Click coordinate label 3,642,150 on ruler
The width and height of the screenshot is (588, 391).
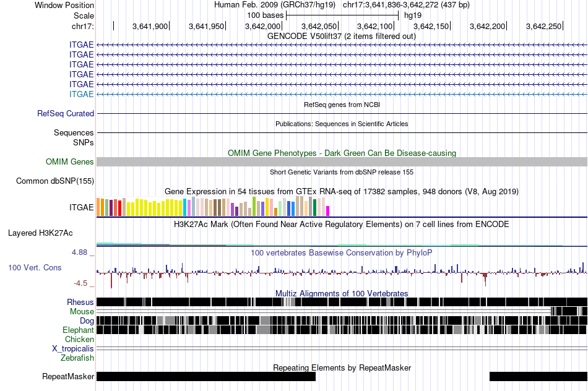431,26
